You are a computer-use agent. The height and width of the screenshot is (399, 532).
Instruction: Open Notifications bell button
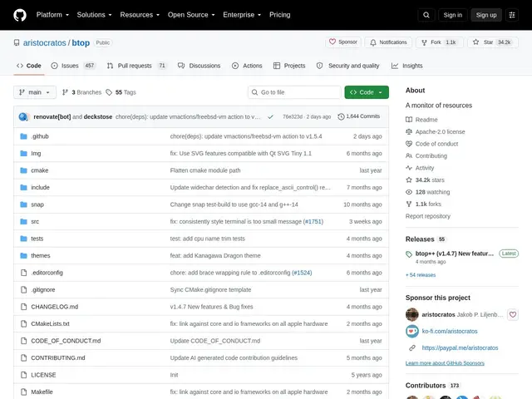[x=388, y=42]
